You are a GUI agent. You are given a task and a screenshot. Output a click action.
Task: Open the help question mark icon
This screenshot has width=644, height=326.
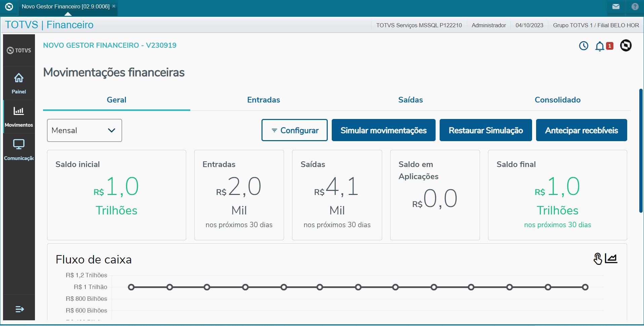tap(635, 6)
